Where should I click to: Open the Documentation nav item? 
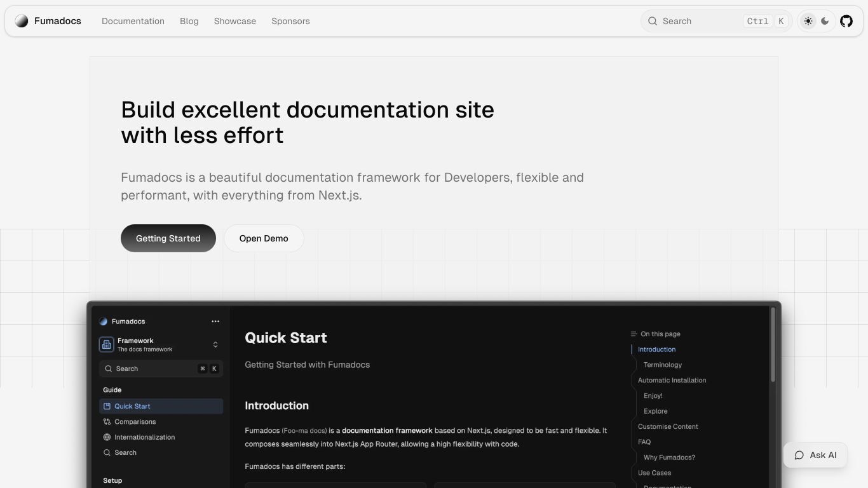[x=133, y=21]
